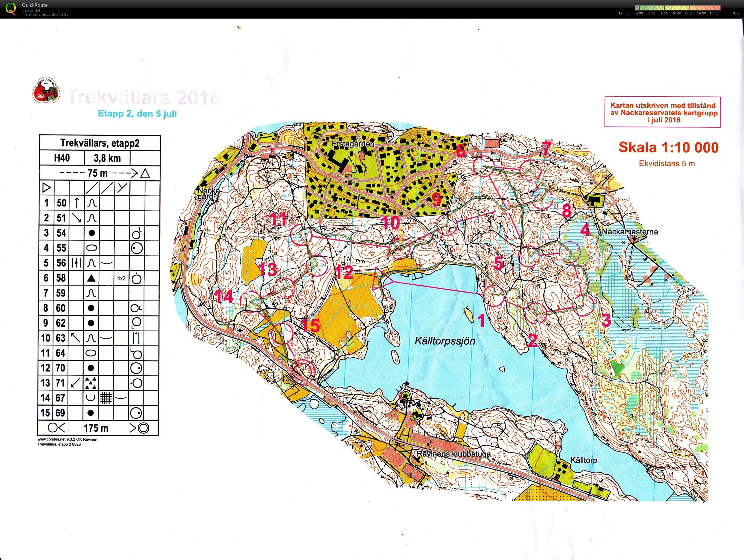This screenshot has height=560, width=744.
Task: Select the '3,8 km' course length cell
Action: (107, 158)
